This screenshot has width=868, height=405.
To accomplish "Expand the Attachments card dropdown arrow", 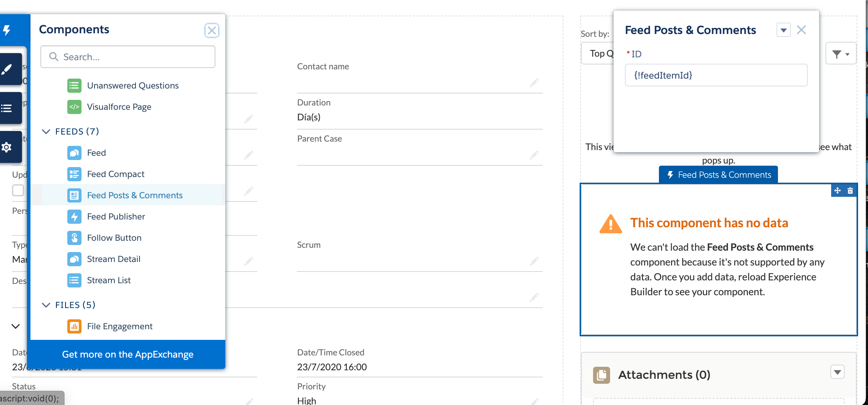I will (x=837, y=372).
